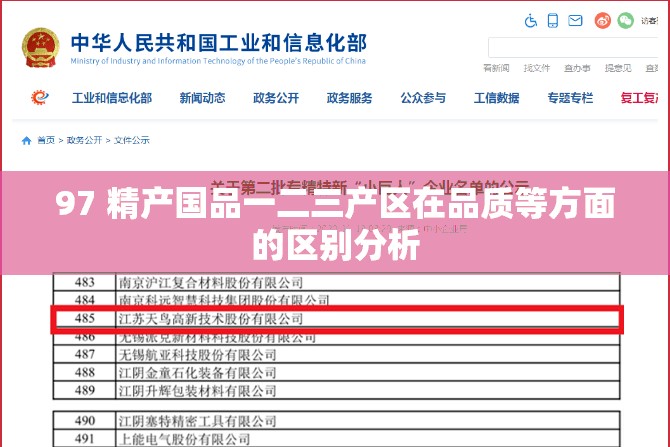Click the email envelope icon
Screen dimensions: 670x447
click(x=575, y=20)
